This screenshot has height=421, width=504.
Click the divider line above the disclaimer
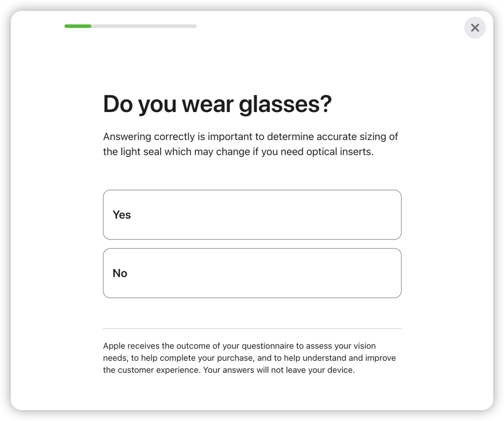(252, 329)
